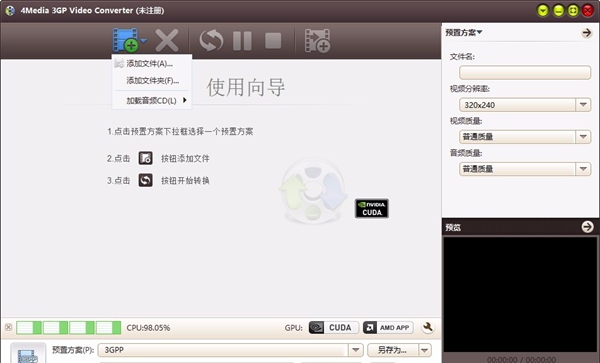
Task: Click the title bar dropdown menu button
Action: [x=543, y=10]
